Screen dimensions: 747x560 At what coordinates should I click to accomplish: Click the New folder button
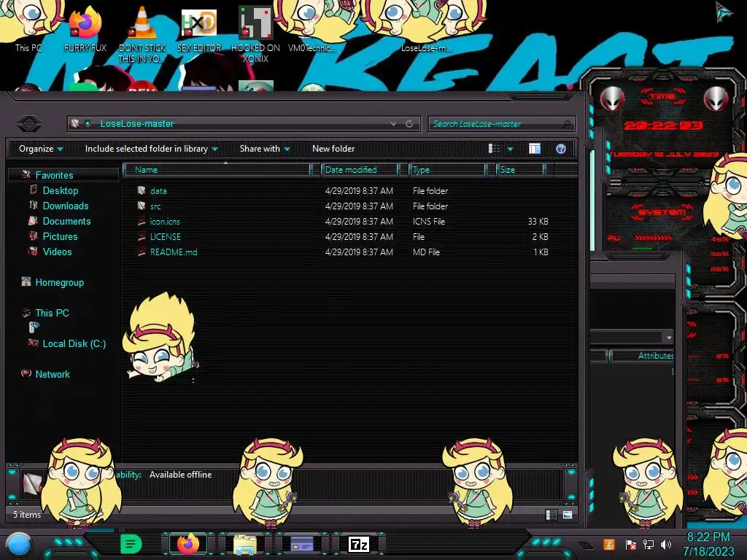333,149
